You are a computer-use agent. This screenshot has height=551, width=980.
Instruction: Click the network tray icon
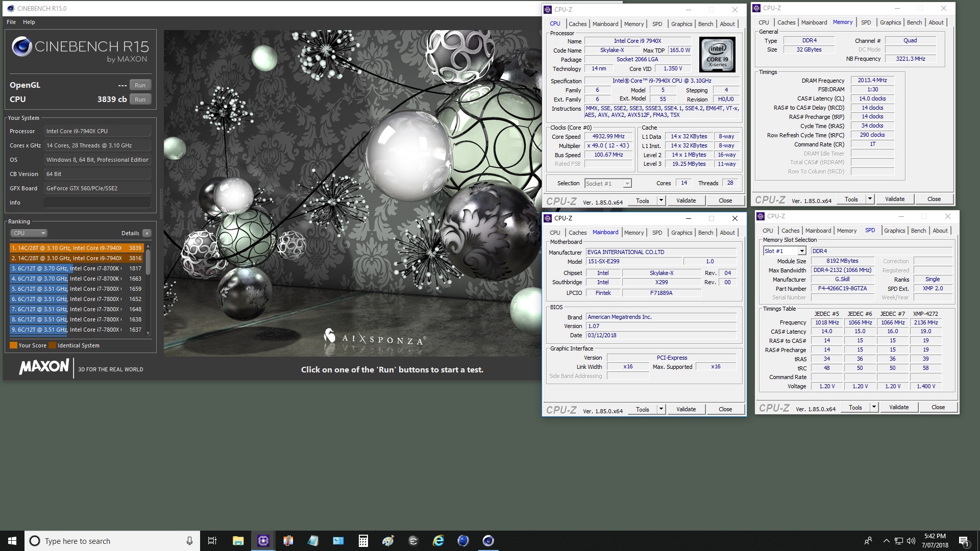899,541
